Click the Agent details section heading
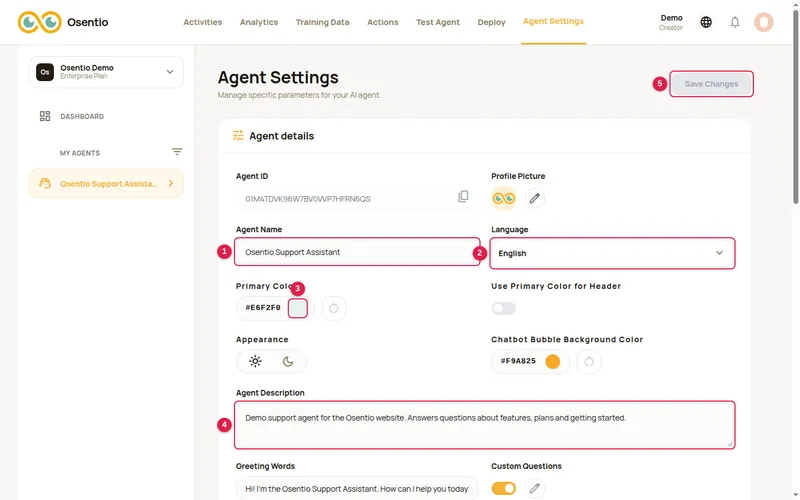Screen dimensions: 800x500 point(281,136)
